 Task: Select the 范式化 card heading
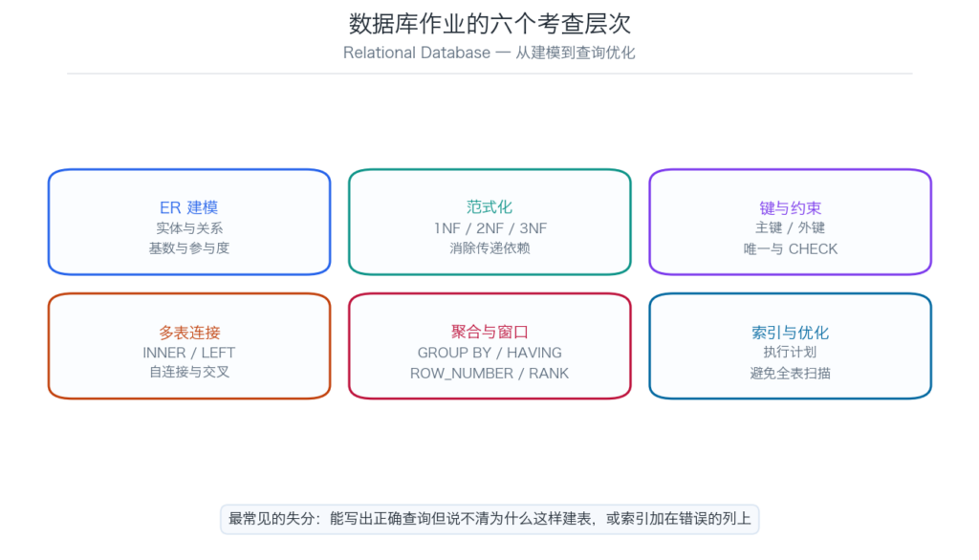click(489, 207)
